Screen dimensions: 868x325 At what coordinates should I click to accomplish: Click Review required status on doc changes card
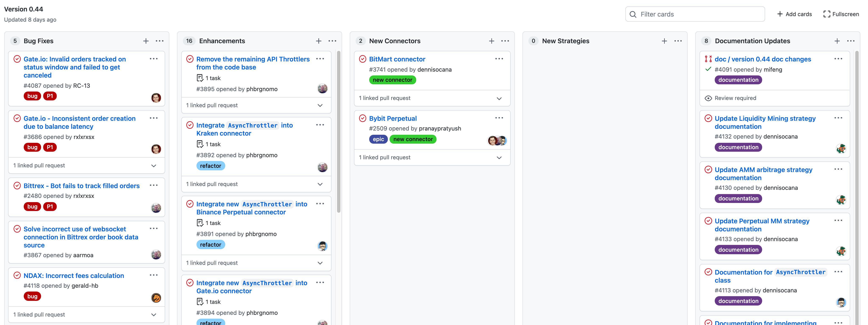pos(731,98)
